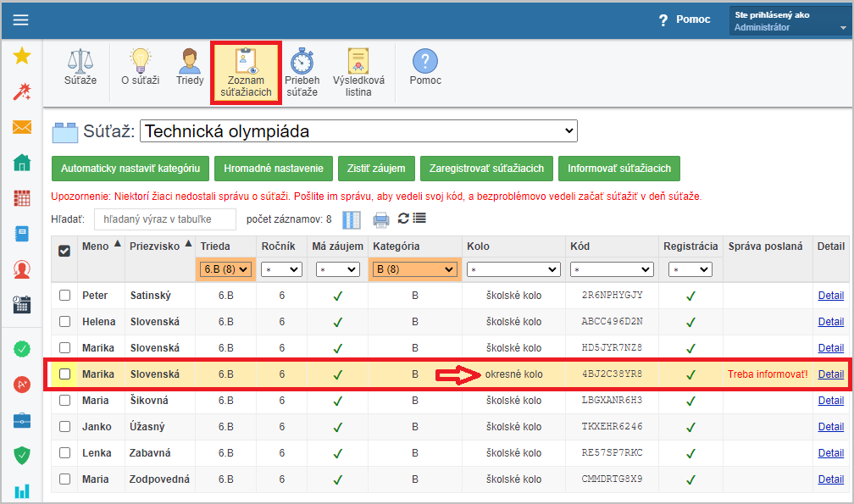The image size is (854, 504).
Task: Switch to Výsledková listina tab
Action: [358, 72]
